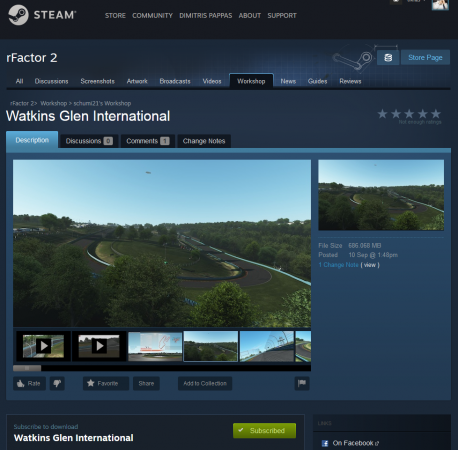The height and width of the screenshot is (450, 458).
Task: Switch to the All tab
Action: pos(20,81)
